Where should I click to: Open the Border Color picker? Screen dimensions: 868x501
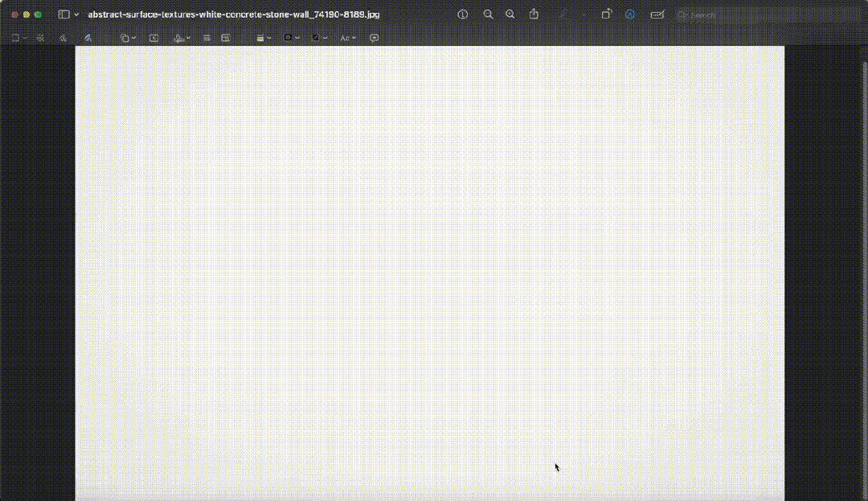tap(291, 38)
